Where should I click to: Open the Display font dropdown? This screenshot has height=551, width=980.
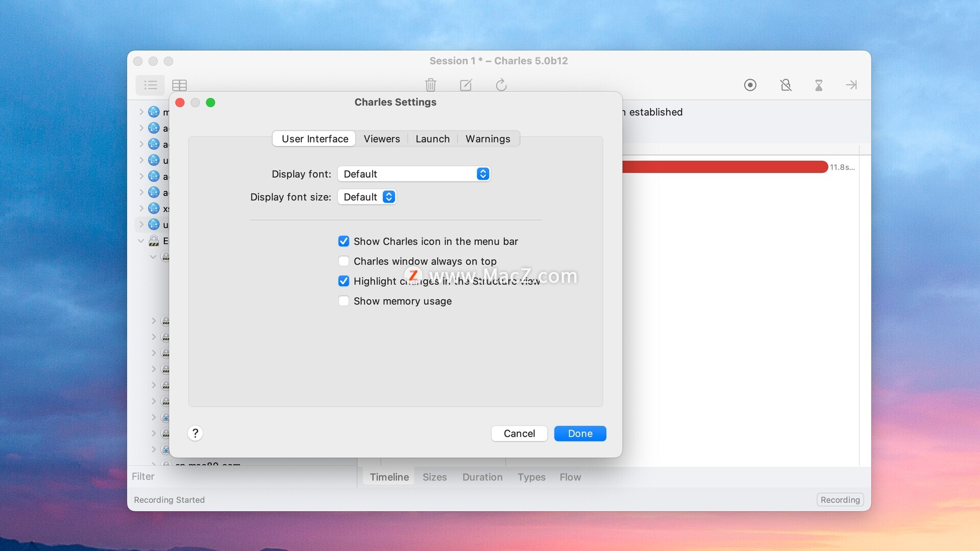(x=413, y=174)
